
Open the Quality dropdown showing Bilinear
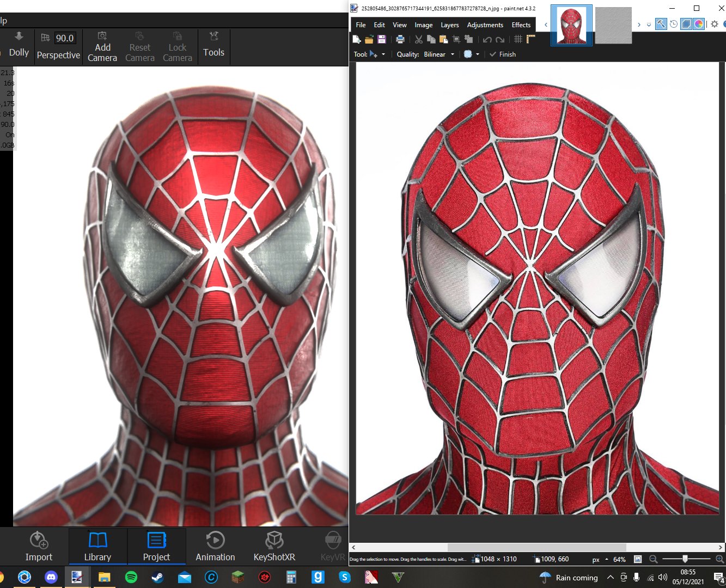click(x=438, y=54)
